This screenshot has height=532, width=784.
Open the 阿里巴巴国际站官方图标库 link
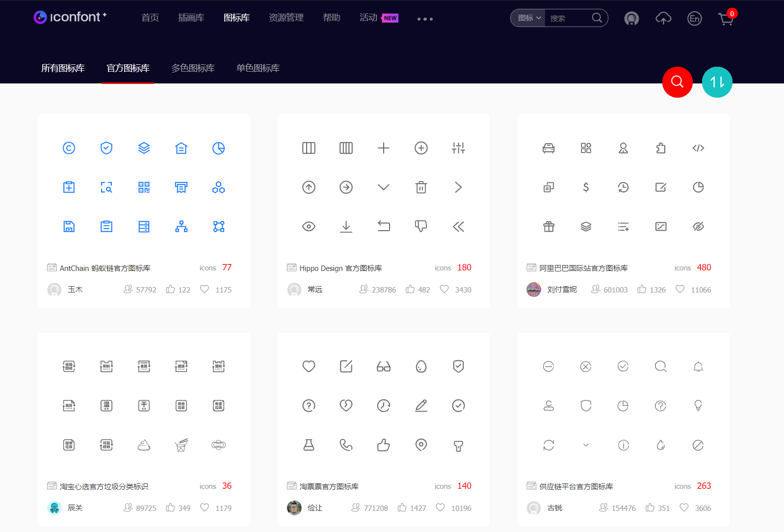tap(583, 268)
